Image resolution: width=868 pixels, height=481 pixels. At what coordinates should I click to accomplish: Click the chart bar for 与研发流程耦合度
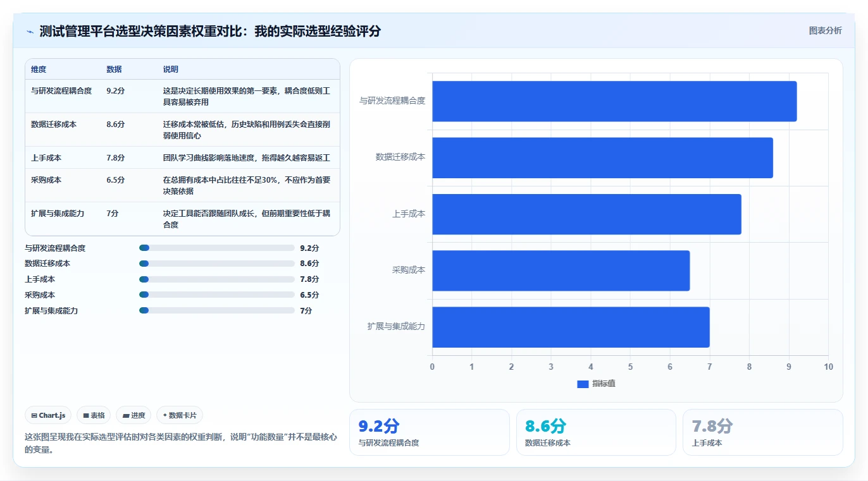(x=614, y=101)
